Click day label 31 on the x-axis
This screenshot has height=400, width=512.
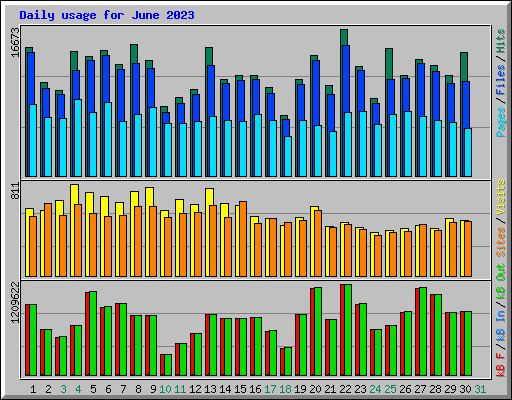pyautogui.click(x=480, y=389)
